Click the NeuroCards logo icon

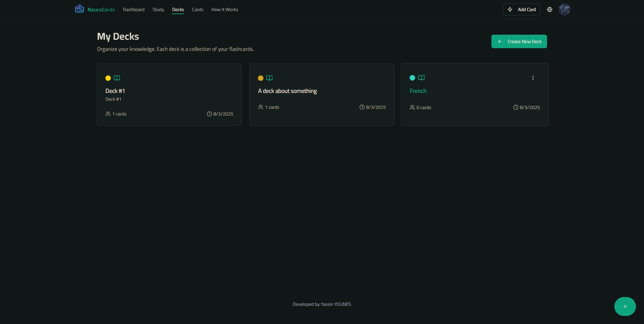pos(79,9)
